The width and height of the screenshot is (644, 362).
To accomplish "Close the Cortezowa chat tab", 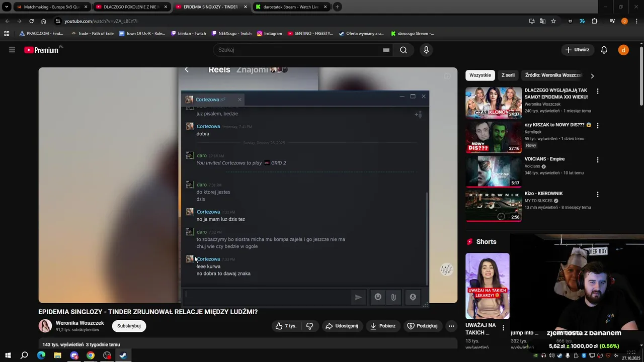I will tap(239, 100).
